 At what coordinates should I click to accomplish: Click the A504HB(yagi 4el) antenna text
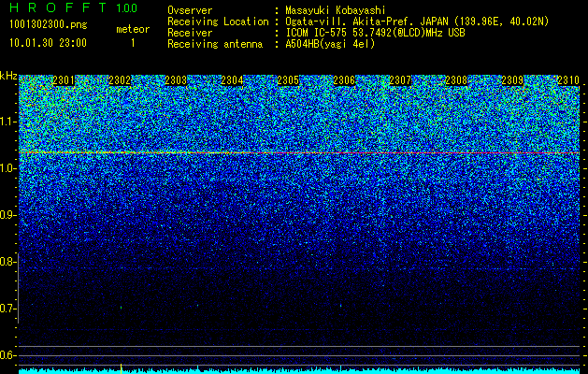tap(330, 44)
